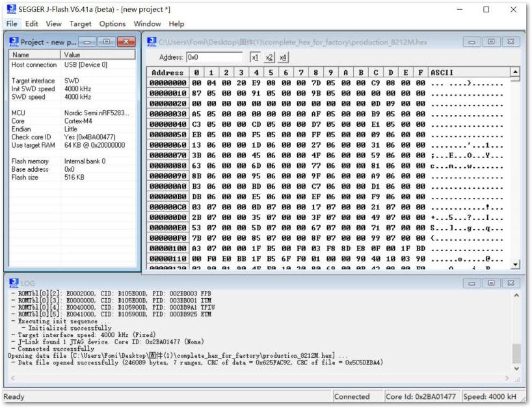Click byte E9 in row 00000000

[x=256, y=83]
